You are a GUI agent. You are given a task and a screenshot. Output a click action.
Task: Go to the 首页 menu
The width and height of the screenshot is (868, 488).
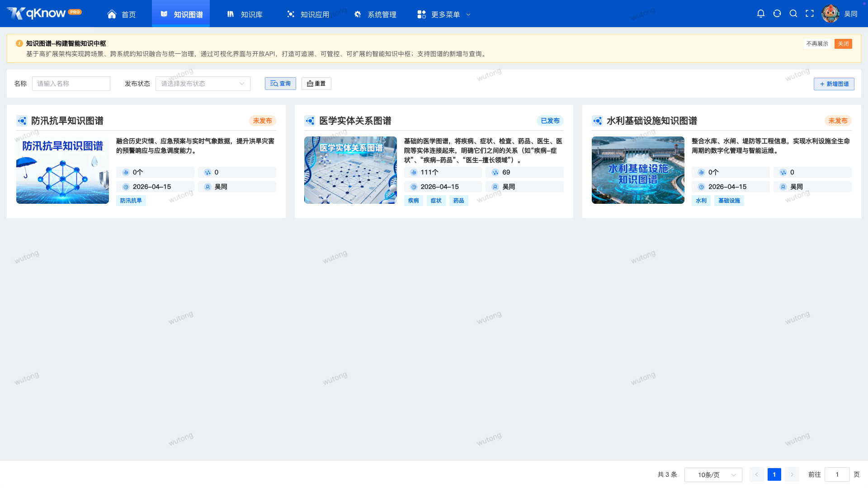[121, 14]
